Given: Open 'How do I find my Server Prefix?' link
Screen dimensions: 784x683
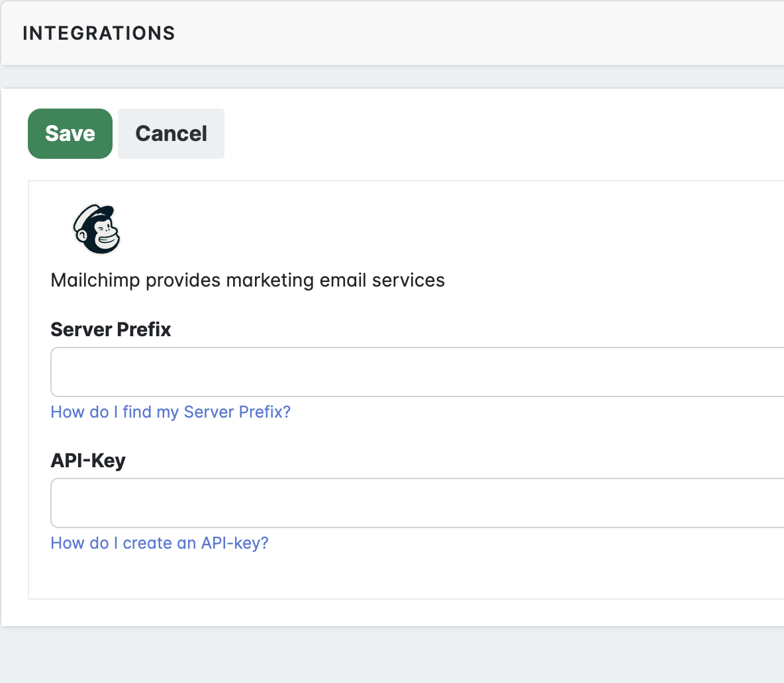Looking at the screenshot, I should (x=170, y=412).
